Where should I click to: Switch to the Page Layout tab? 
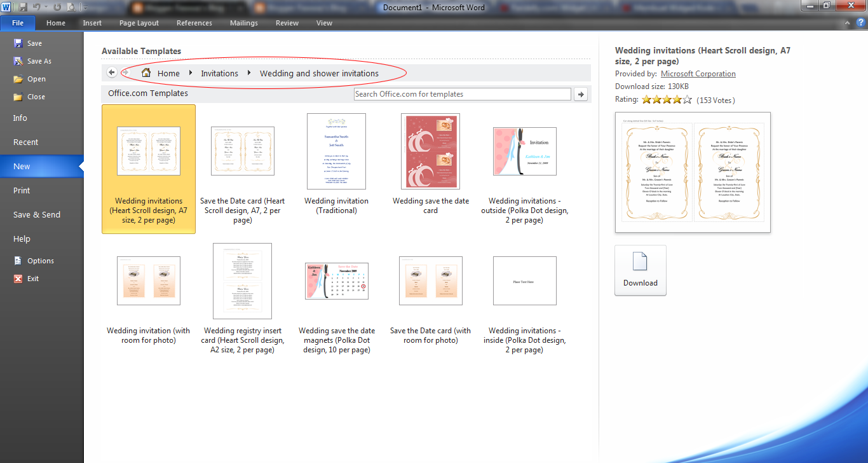pos(139,23)
